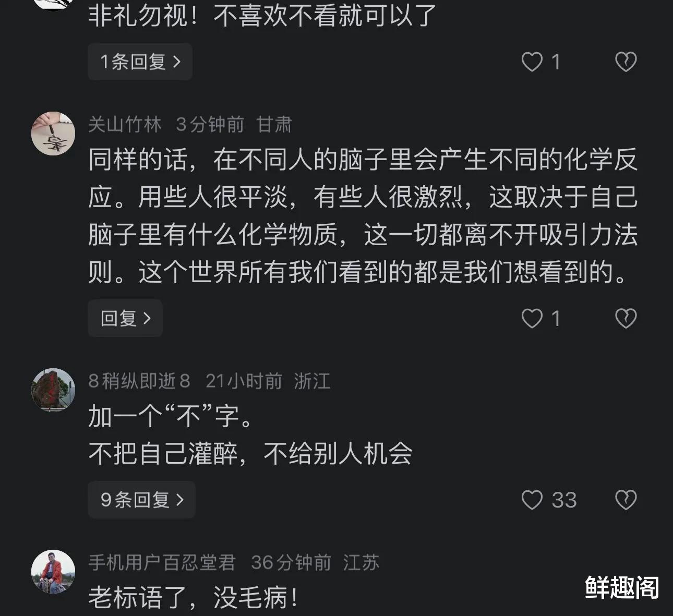Screen dimensions: 673x616
Task: Click the comment text 不把自己灌醉
Action: coord(250,453)
